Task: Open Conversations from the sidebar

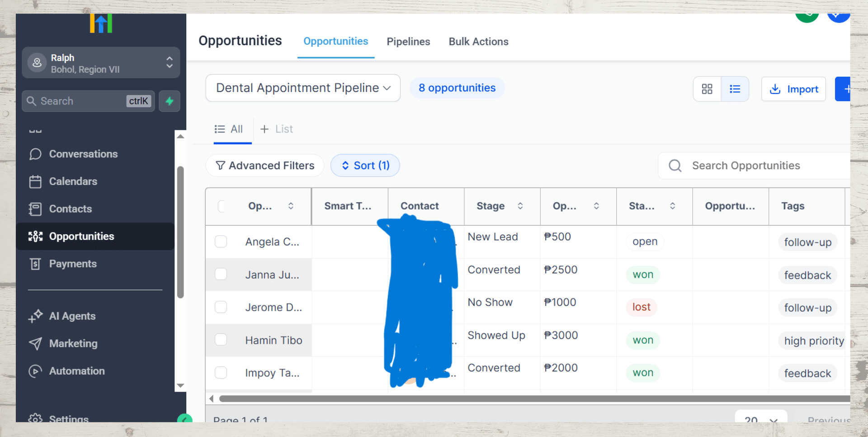Action: pos(83,154)
